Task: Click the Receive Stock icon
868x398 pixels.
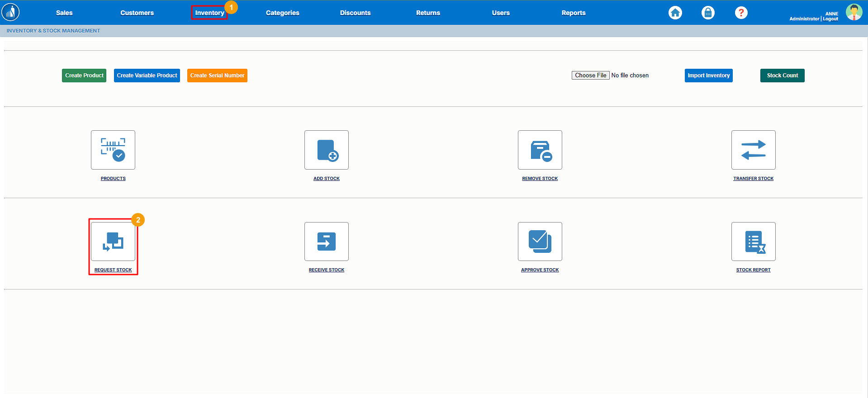Action: [x=326, y=242]
